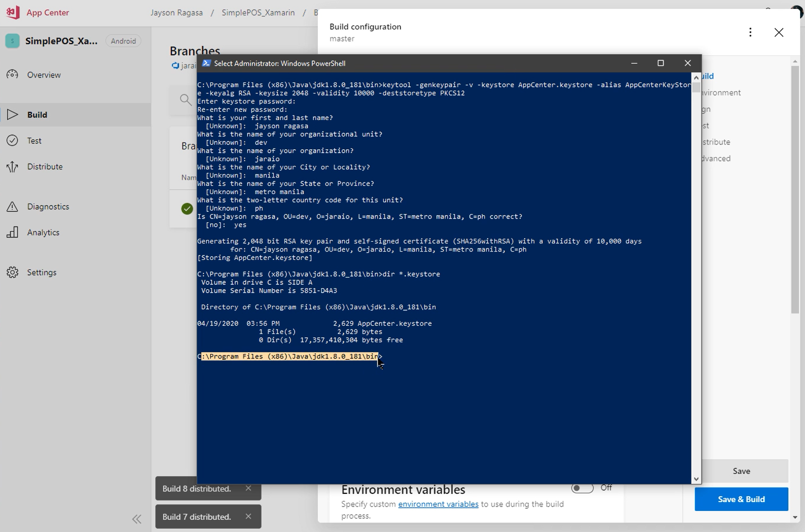Open the Settings gear icon
This screenshot has height=532, width=805.
pos(12,272)
